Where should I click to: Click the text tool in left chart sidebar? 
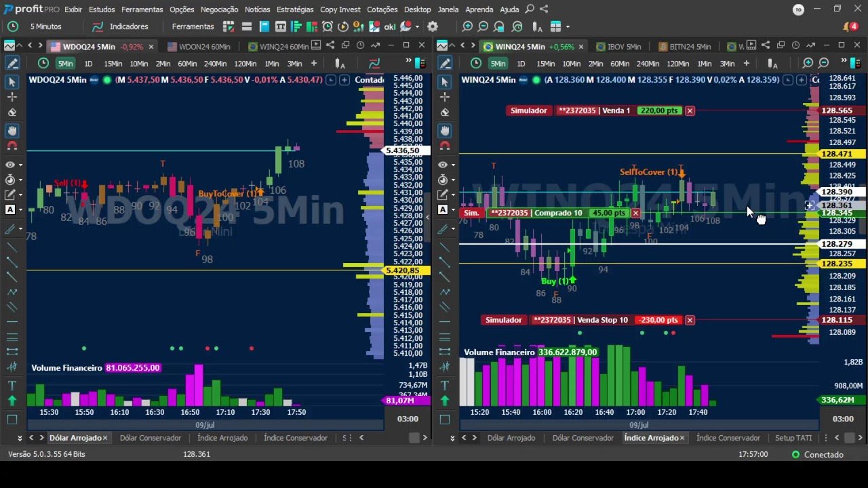(x=12, y=384)
